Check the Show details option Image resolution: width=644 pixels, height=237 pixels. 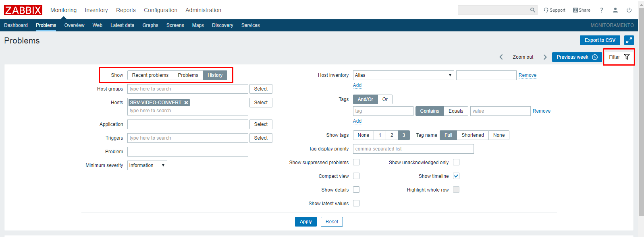tap(356, 190)
